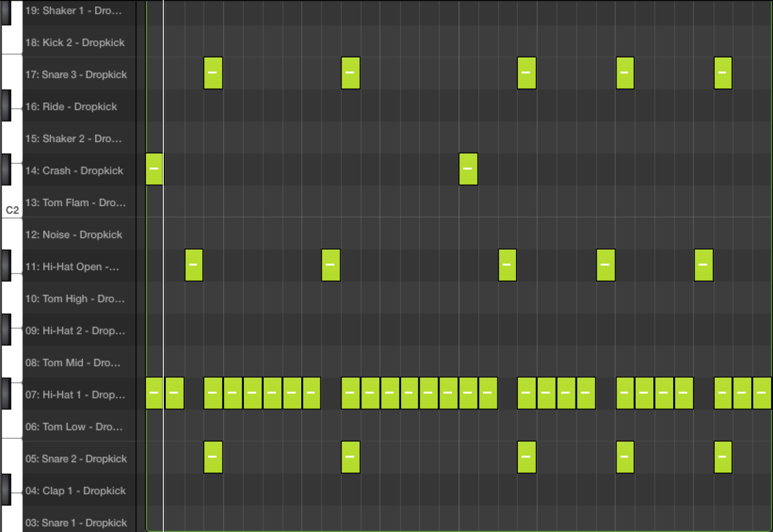This screenshot has width=773, height=532.
Task: Select the "13: Tom Flam" drum lane label
Action: [x=75, y=203]
